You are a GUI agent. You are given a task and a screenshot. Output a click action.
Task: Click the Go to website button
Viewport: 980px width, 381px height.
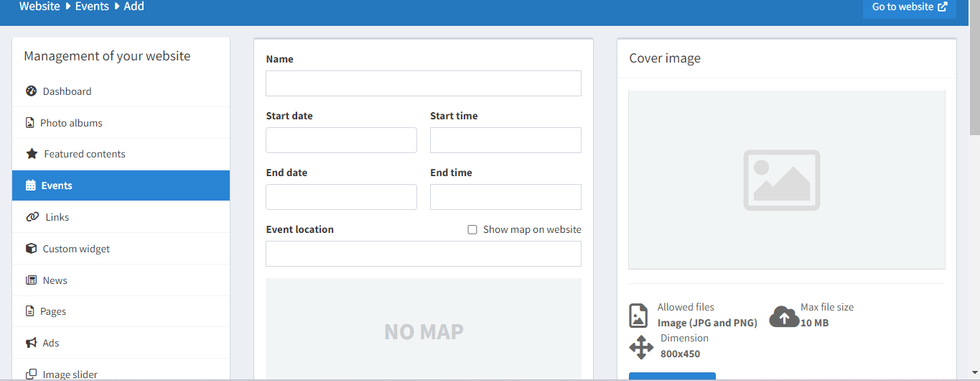(x=909, y=7)
